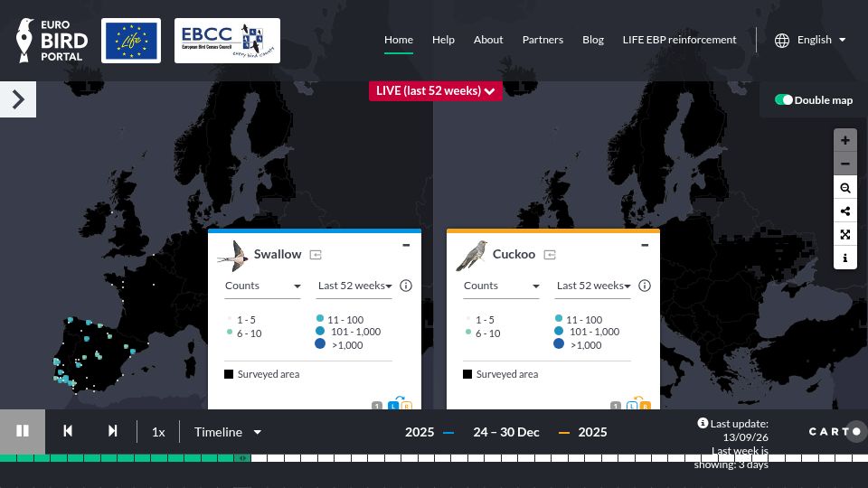
Task: Click Cuckoo's Surveyed area legend swatch
Action: [x=467, y=374]
